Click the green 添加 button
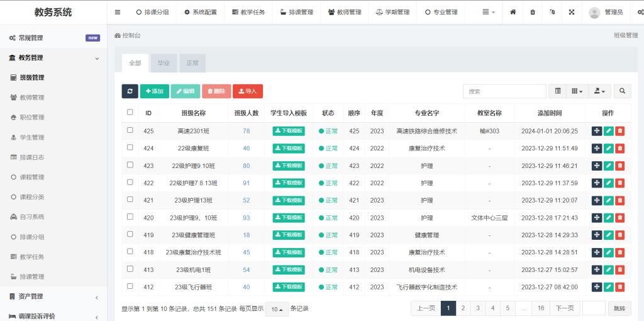The width and height of the screenshot is (644, 321). click(155, 91)
